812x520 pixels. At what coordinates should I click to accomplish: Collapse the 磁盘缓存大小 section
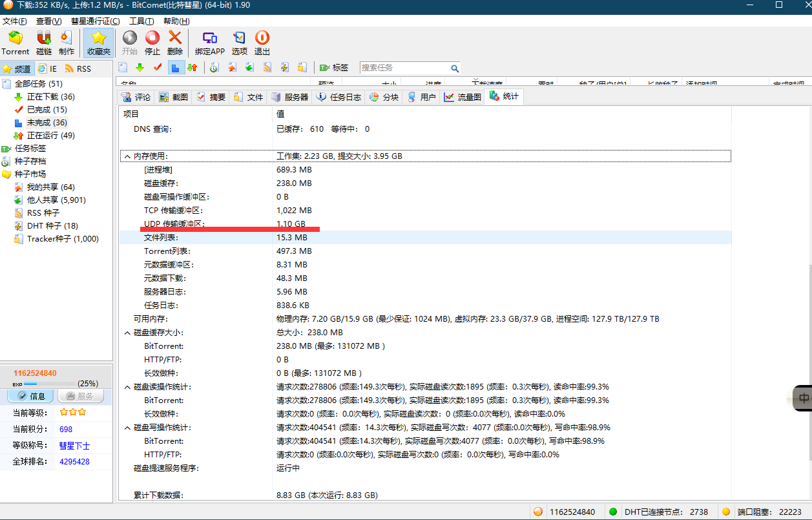(x=127, y=333)
